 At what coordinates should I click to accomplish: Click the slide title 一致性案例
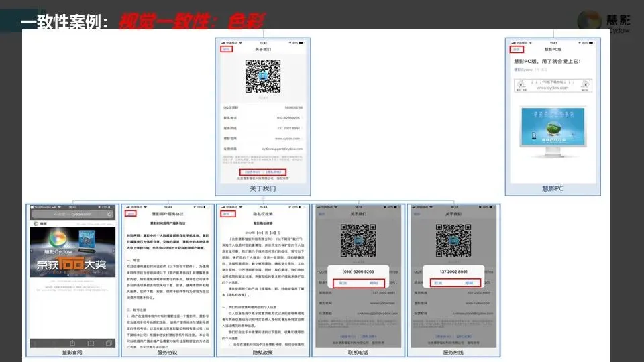point(61,21)
